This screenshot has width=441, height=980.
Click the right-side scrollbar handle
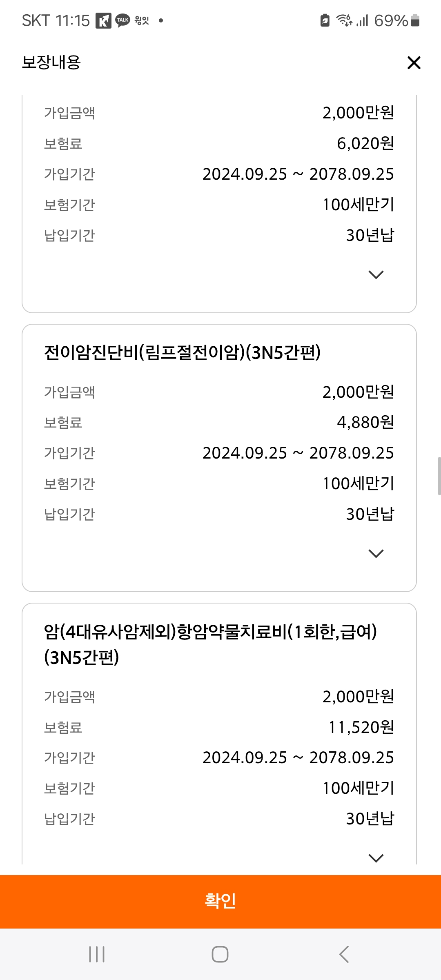click(x=439, y=476)
